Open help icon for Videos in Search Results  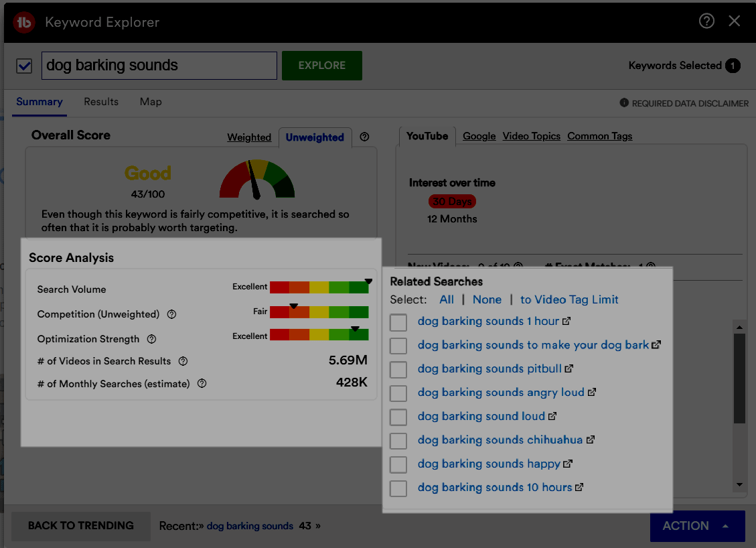pyautogui.click(x=183, y=361)
